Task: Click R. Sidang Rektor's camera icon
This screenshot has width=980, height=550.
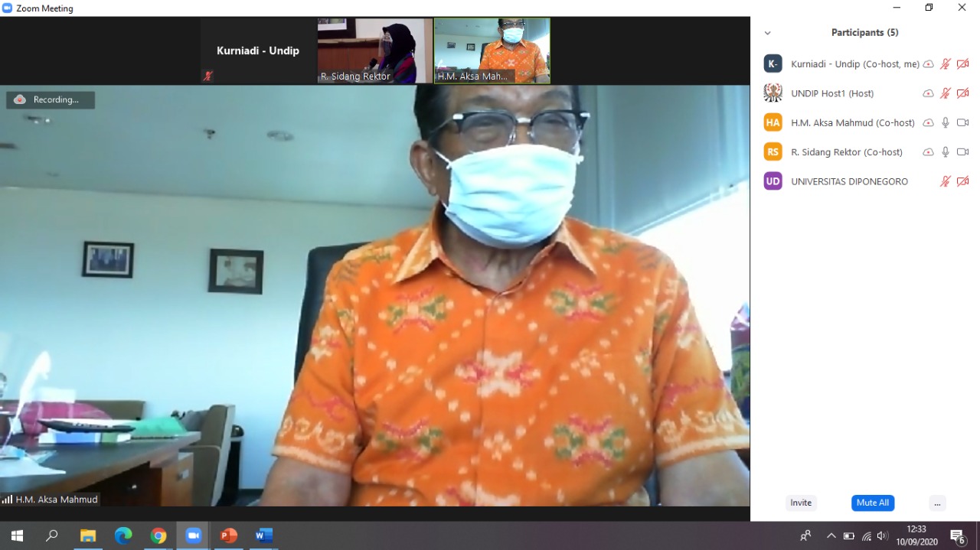Action: point(963,152)
